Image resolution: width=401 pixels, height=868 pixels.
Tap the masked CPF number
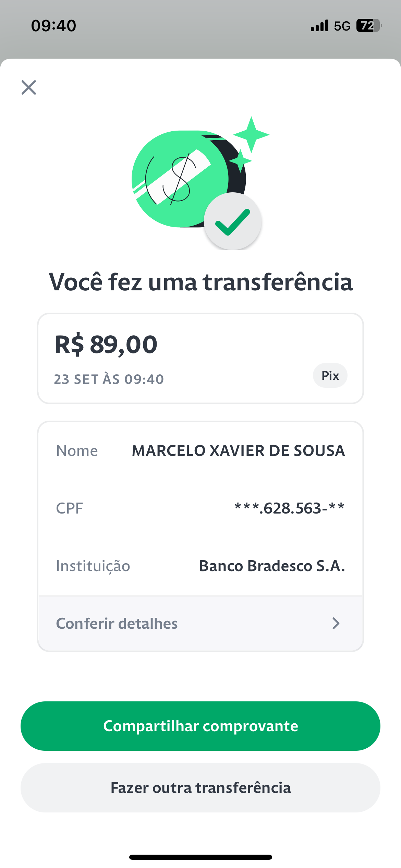tap(290, 508)
